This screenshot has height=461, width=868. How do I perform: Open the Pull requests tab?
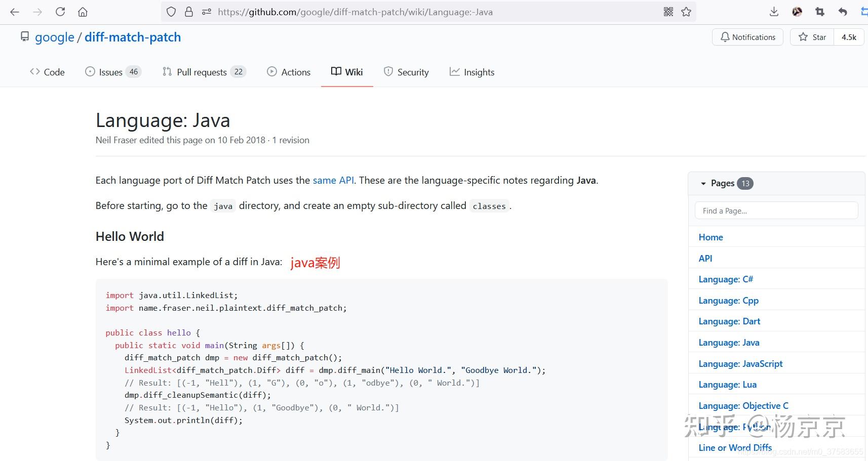tap(202, 72)
